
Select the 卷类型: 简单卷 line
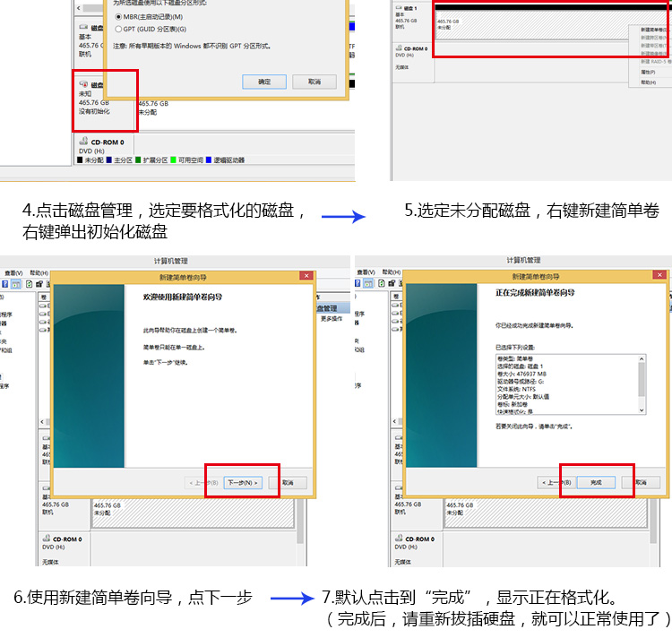coord(515,358)
